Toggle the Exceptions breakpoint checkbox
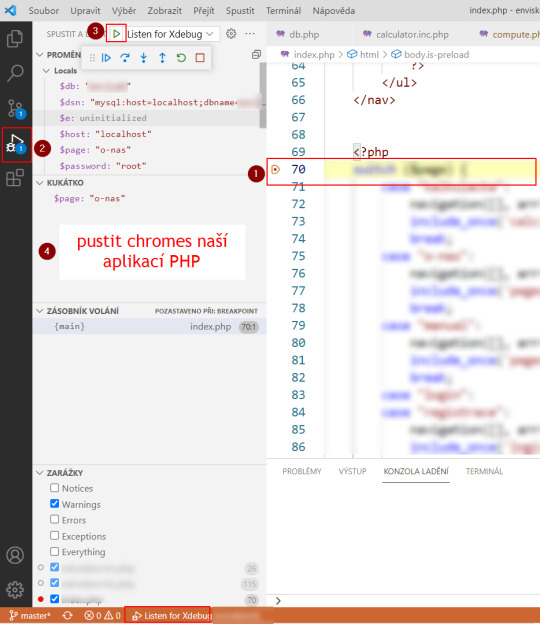The width and height of the screenshot is (540, 624). pyautogui.click(x=55, y=536)
